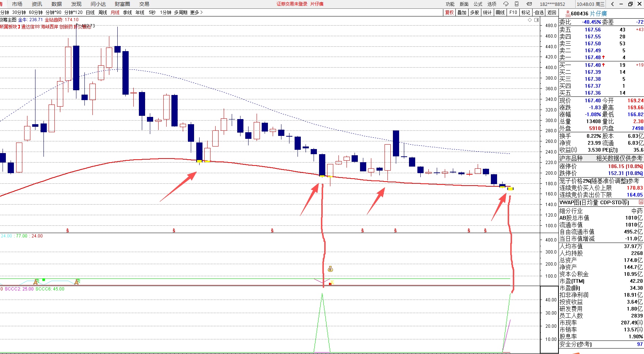Open the 公式 menu
This screenshot has height=354, width=644.
click(x=478, y=4)
